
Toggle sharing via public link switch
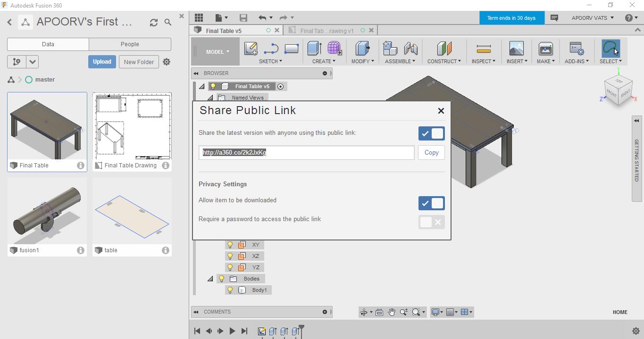click(x=431, y=133)
